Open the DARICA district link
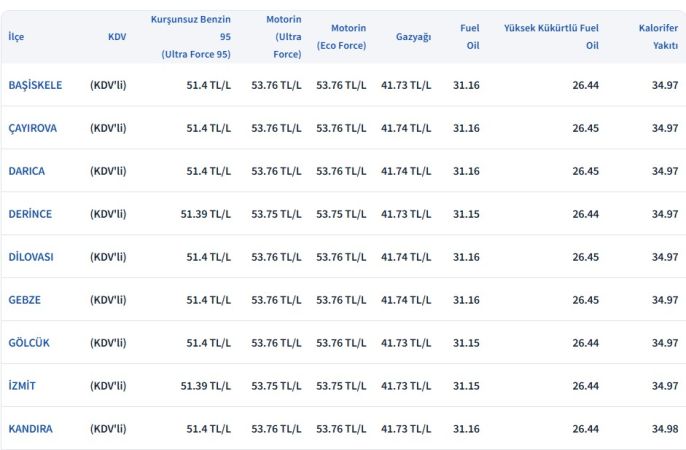 coord(26,171)
